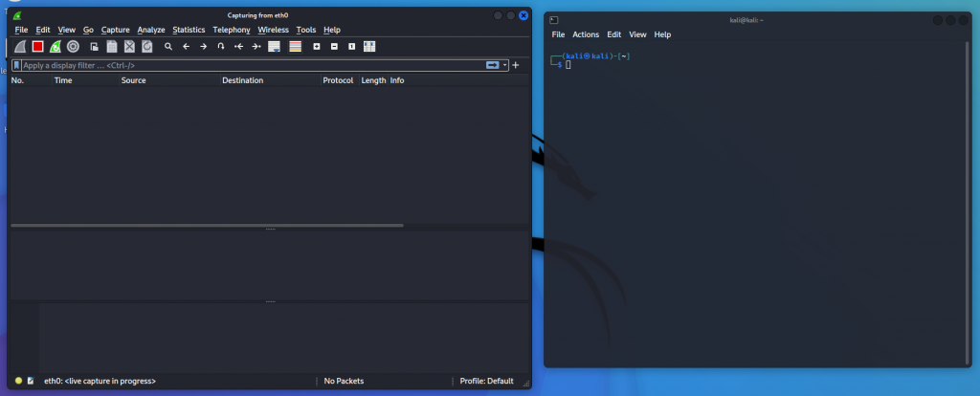This screenshot has height=396, width=980.
Task: Sort by the Source column header
Action: point(169,80)
